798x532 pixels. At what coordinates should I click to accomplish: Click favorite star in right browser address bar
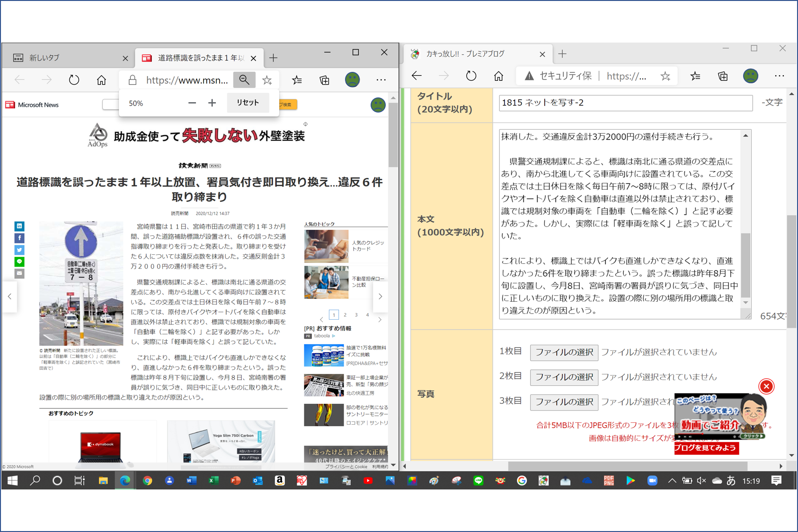pos(665,76)
